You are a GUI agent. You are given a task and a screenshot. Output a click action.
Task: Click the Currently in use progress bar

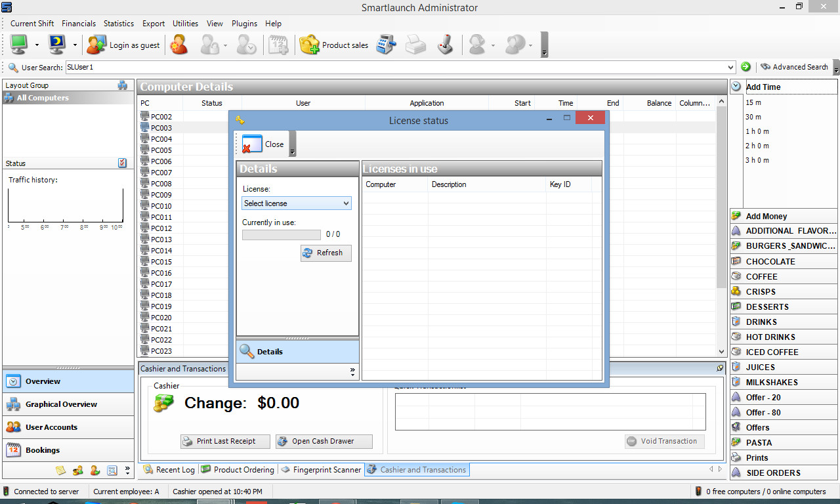point(281,234)
